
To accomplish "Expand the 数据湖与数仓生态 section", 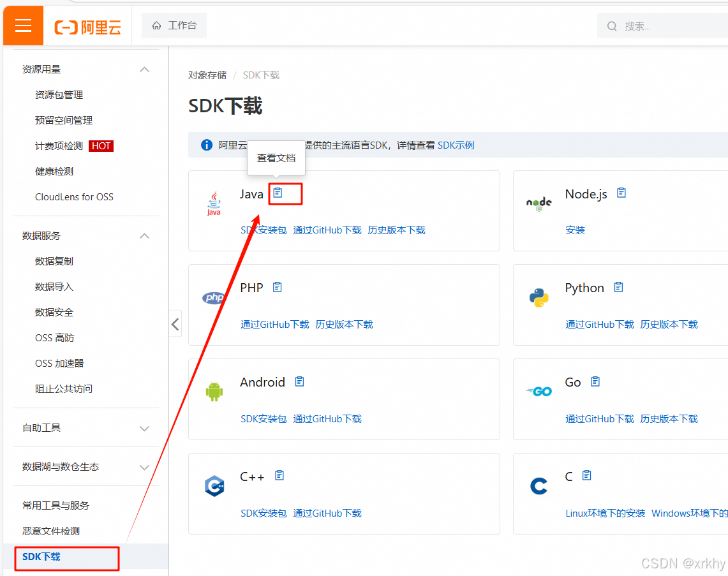I will 144,468.
